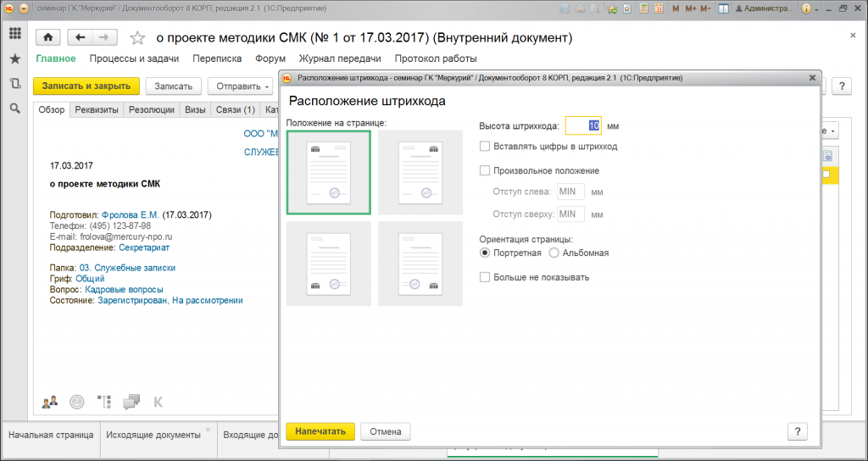This screenshot has height=461, width=868.
Task: Open Журнал передачи section
Action: coord(340,58)
